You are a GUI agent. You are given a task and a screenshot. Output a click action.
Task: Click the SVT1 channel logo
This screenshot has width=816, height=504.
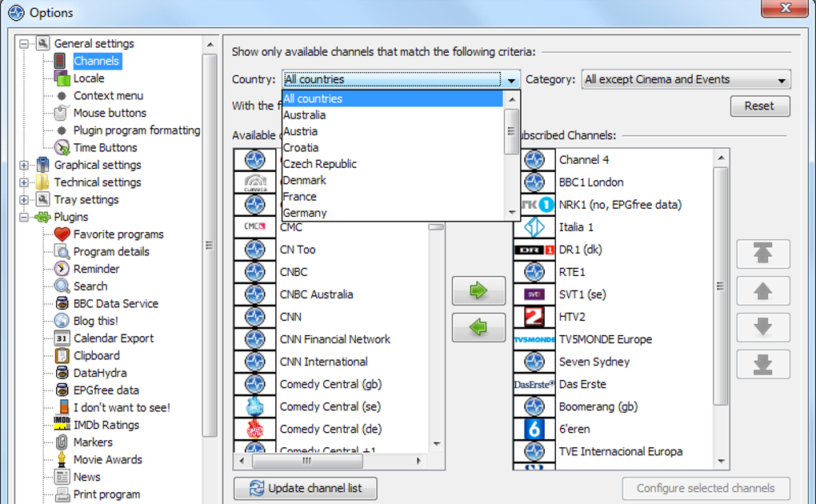pyautogui.click(x=534, y=294)
